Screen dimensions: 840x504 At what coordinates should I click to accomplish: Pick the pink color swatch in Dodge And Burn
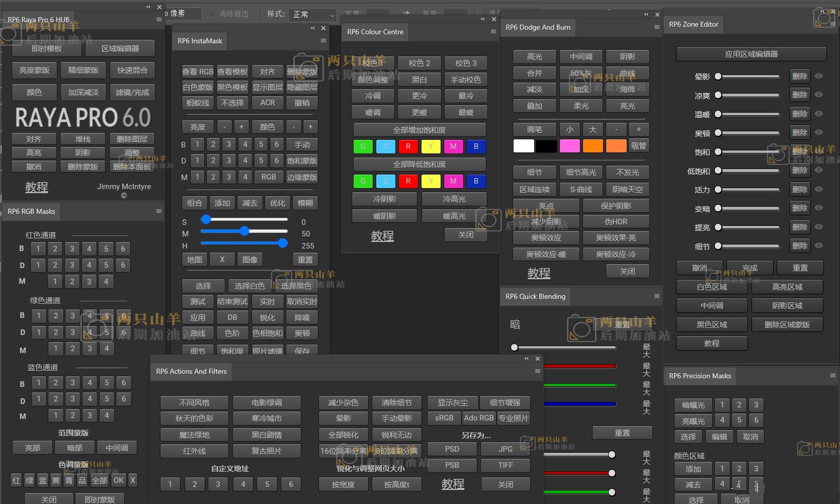point(569,146)
